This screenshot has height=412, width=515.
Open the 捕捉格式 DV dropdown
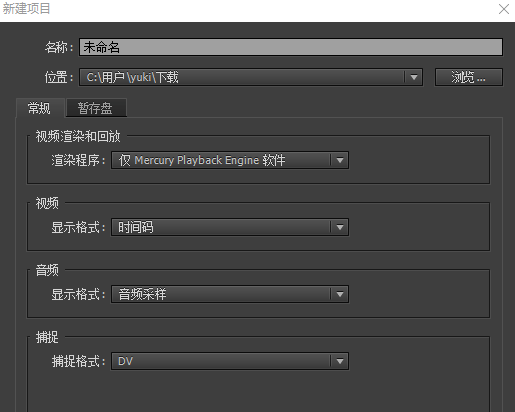(230, 361)
